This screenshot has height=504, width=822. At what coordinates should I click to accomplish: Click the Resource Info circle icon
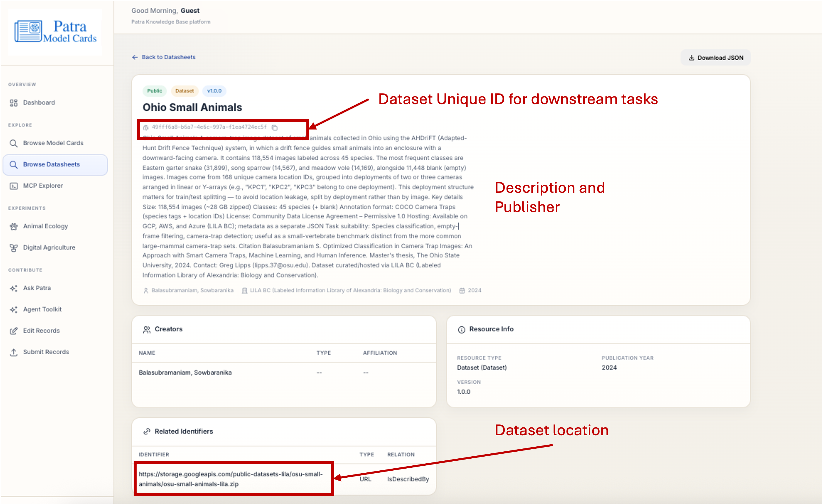click(461, 330)
